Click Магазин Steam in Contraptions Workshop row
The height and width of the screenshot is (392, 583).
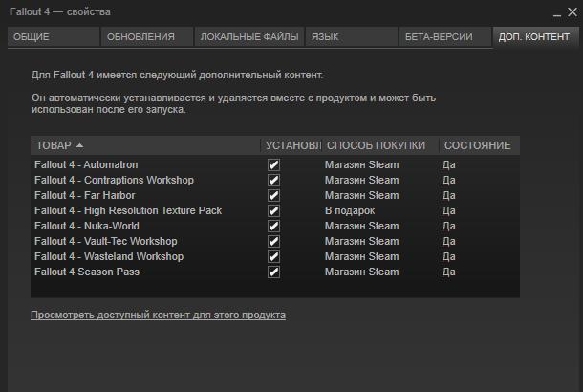pyautogui.click(x=362, y=180)
